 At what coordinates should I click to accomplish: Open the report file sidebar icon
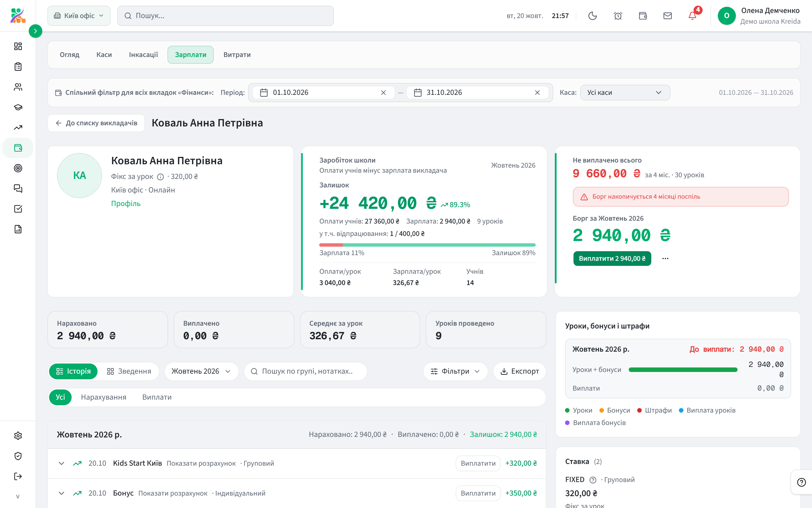18,229
